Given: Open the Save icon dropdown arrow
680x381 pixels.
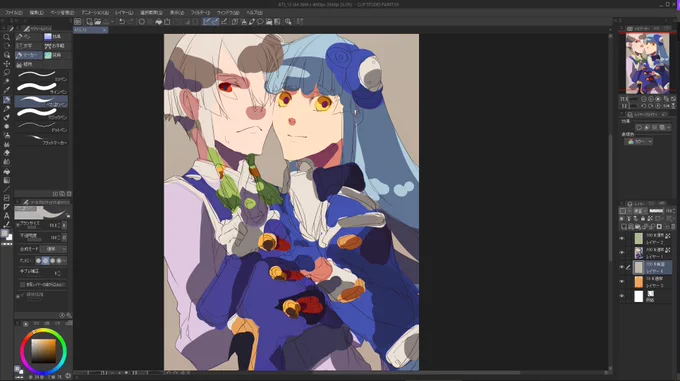Looking at the screenshot, I should pyautogui.click(x=112, y=22).
